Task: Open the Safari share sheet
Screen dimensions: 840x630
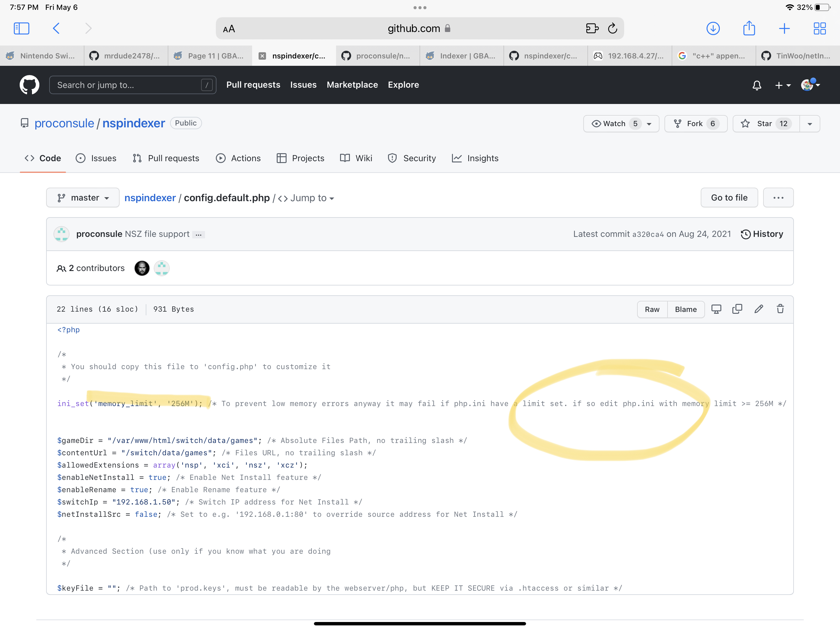Action: tap(749, 28)
